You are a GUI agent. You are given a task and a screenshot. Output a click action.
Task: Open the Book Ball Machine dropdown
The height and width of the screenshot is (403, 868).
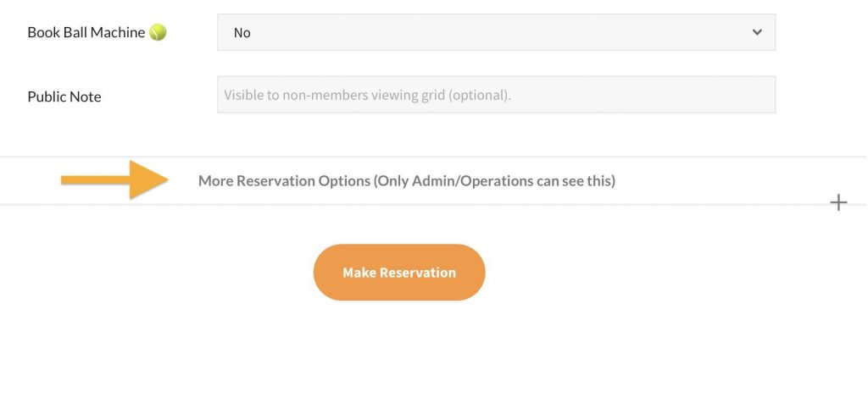(x=496, y=32)
